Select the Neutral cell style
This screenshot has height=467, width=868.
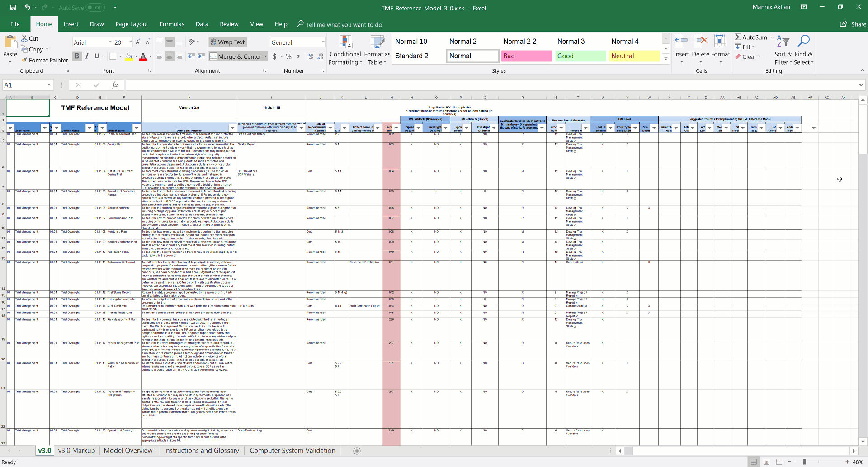pyautogui.click(x=635, y=56)
